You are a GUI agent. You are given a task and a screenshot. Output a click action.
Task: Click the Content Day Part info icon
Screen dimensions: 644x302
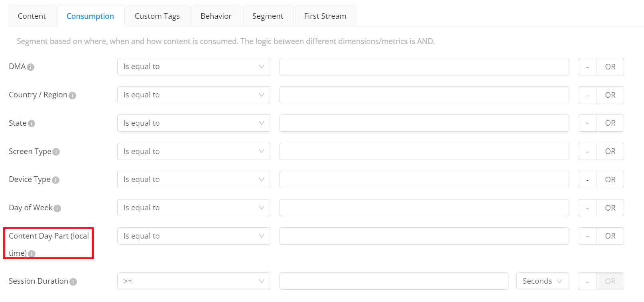coord(32,254)
